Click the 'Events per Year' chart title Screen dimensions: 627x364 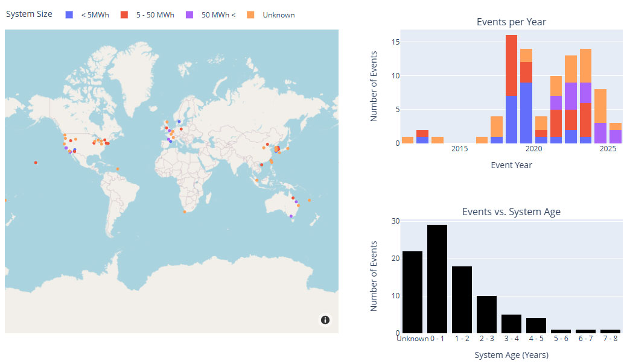coord(511,22)
